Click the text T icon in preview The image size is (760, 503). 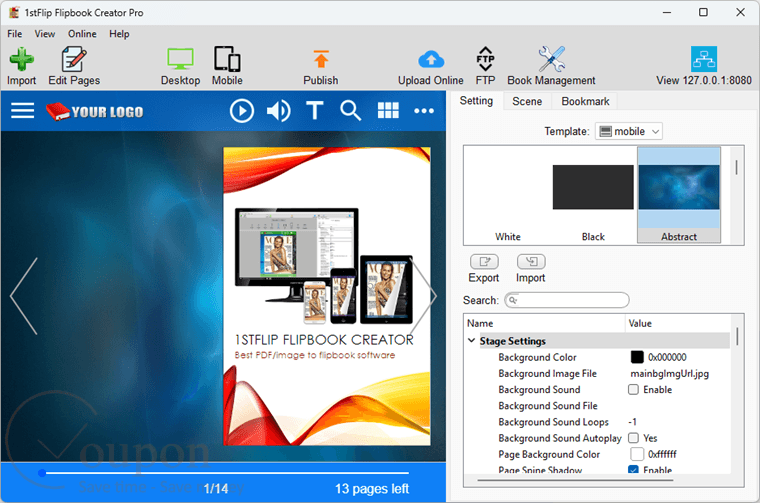[x=315, y=110]
